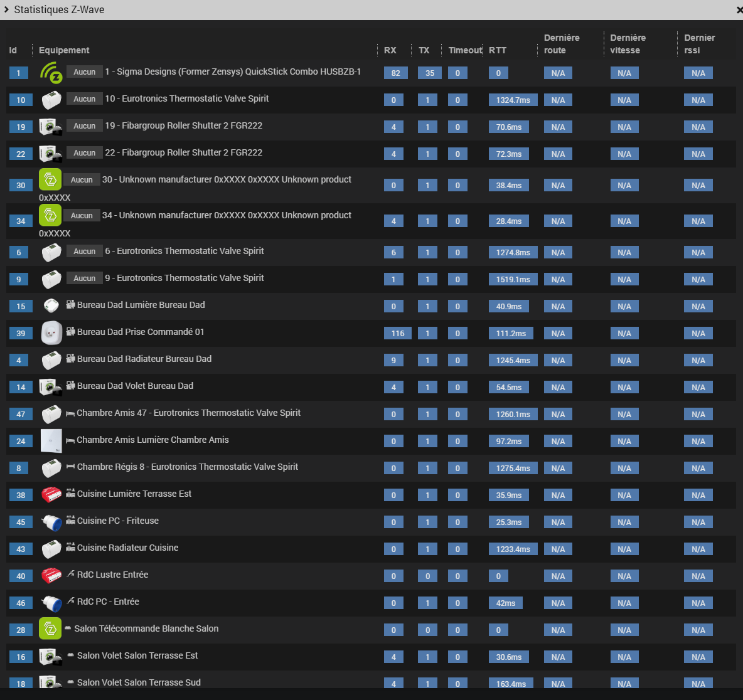
Task: Click the Aucun tag in row 30
Action: 82,179
